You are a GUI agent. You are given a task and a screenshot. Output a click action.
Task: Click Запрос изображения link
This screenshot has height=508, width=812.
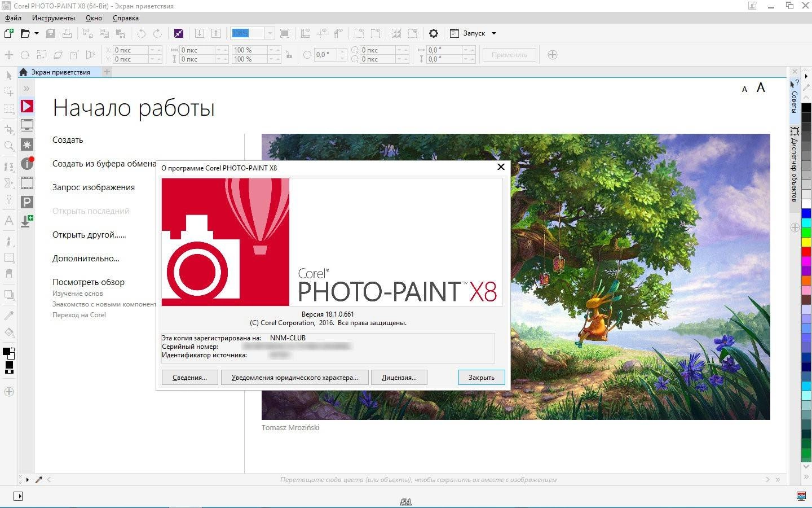tap(94, 187)
